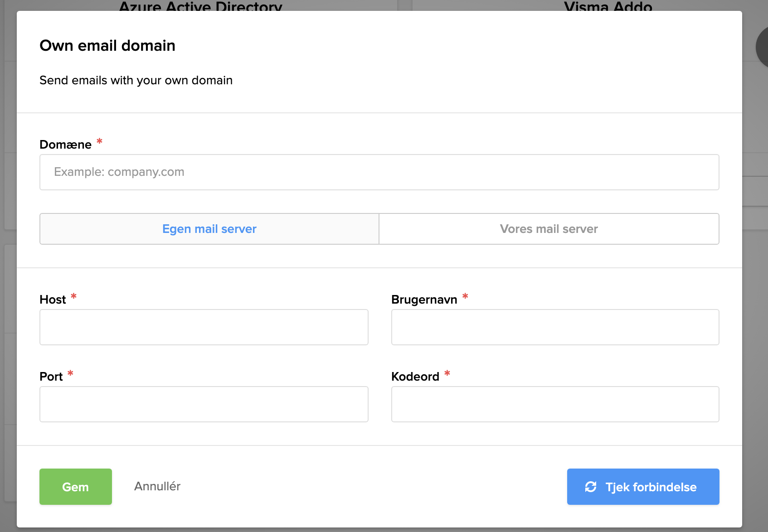
Task: Select the Egen mail server tab
Action: pyautogui.click(x=209, y=229)
